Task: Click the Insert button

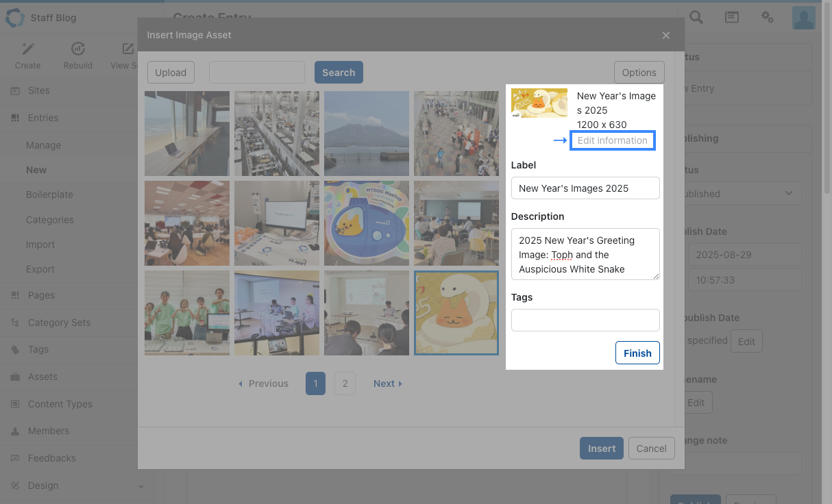Action: coord(601,449)
